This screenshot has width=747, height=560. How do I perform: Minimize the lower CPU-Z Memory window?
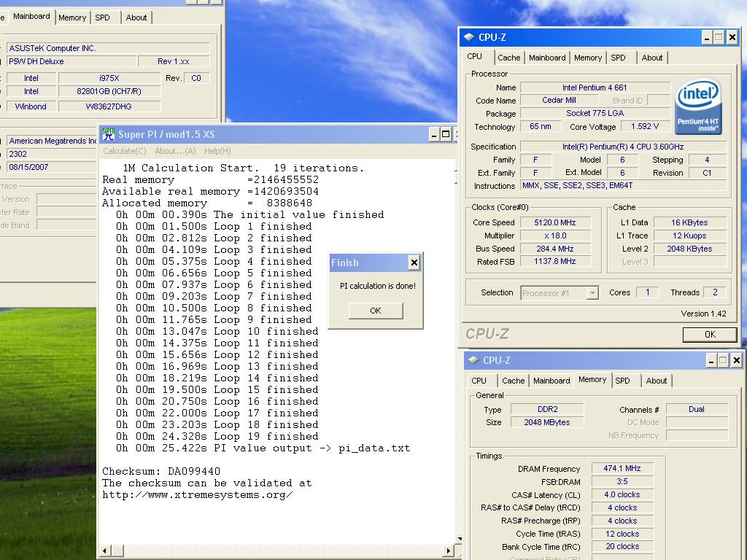pyautogui.click(x=711, y=361)
